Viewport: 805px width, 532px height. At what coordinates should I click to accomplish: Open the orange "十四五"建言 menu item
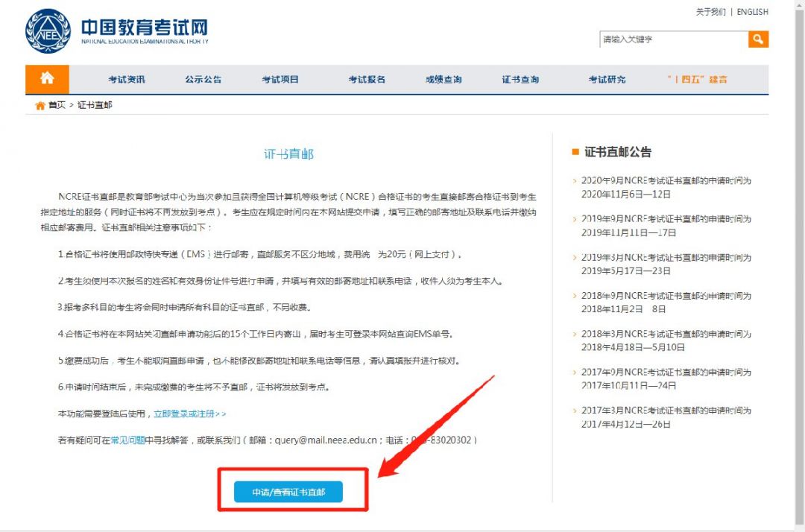[697, 80]
